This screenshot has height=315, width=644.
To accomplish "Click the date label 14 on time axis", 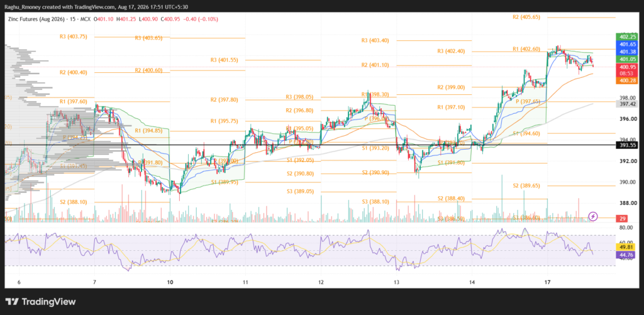I will click(x=472, y=282).
